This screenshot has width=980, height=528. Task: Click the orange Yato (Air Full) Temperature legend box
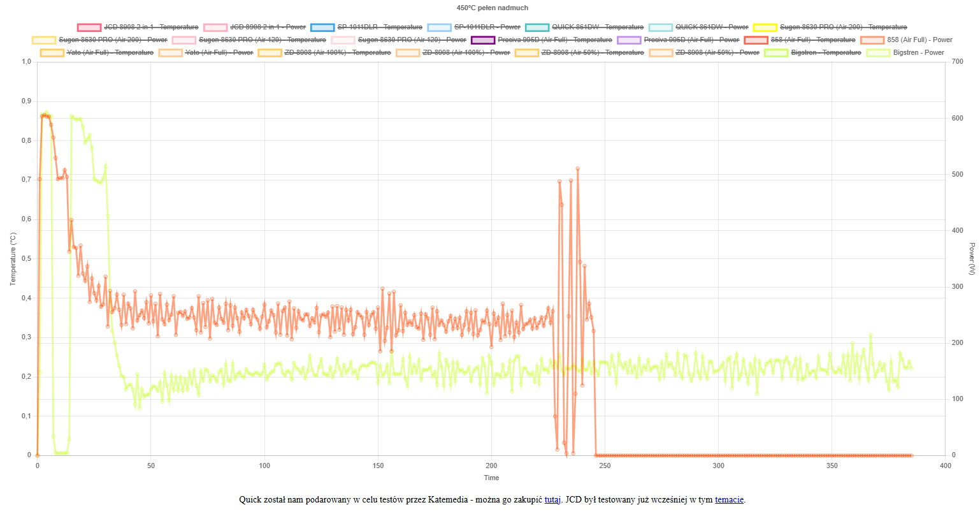tap(52, 53)
